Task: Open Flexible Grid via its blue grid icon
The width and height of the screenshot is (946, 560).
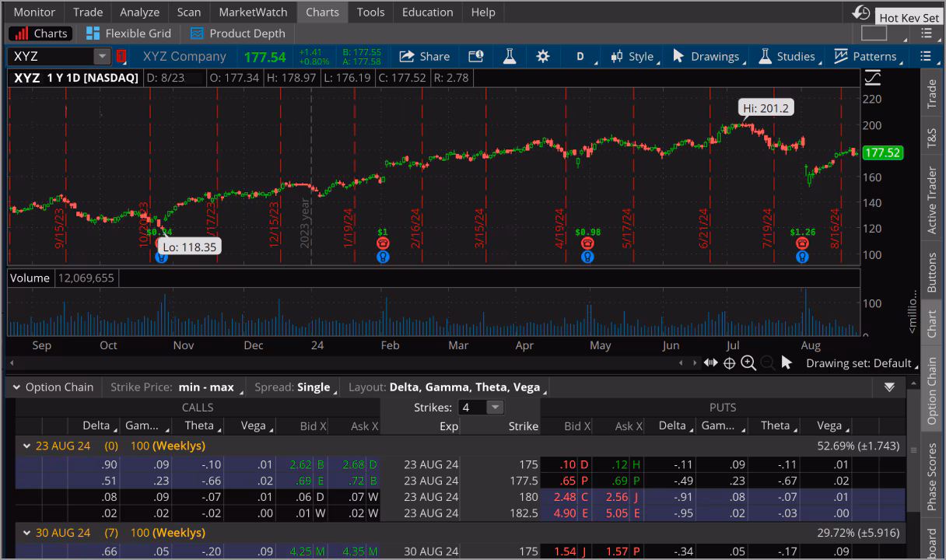Action: [91, 33]
